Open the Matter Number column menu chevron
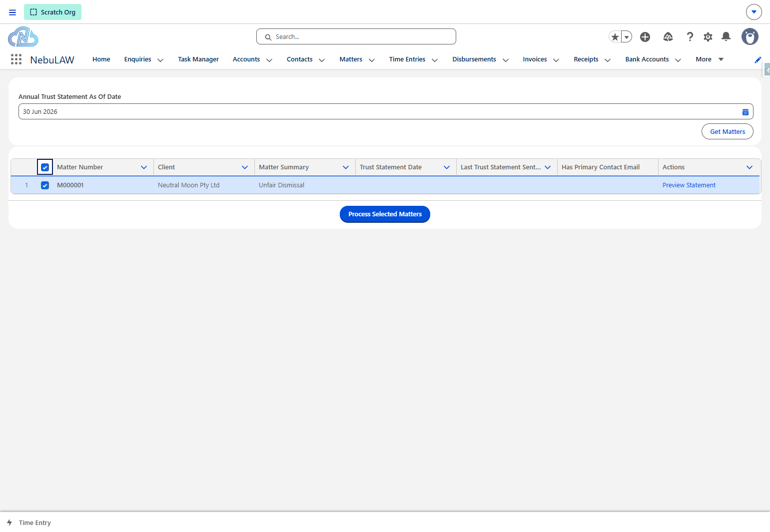Screen dimensions: 770x532 coord(144,167)
